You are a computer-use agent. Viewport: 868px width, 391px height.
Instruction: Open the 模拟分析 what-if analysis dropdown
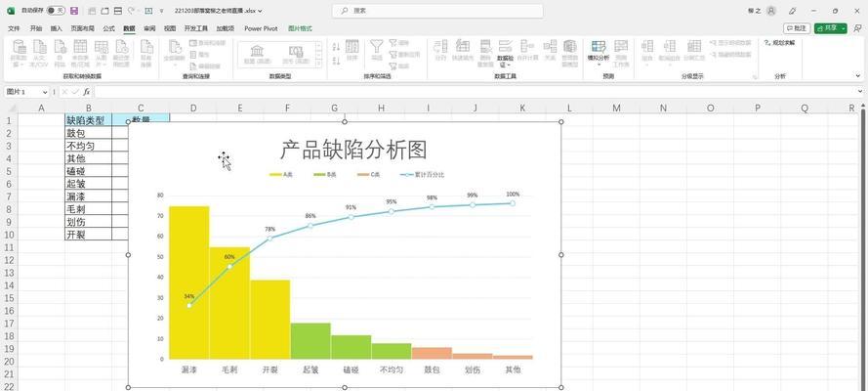[x=599, y=65]
